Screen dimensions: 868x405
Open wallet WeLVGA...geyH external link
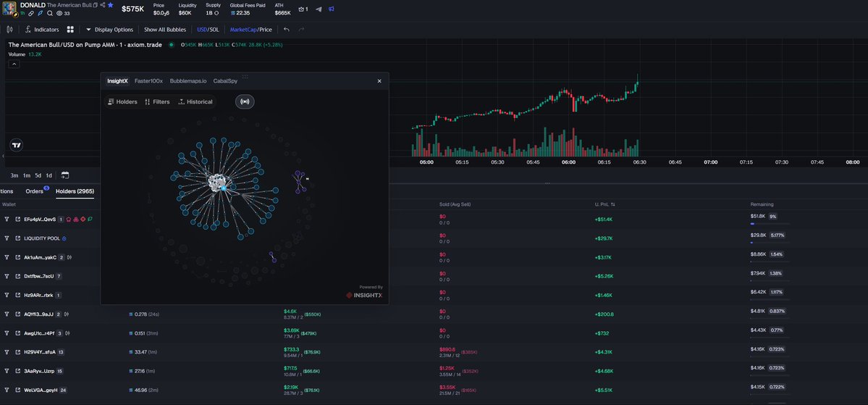(17, 390)
